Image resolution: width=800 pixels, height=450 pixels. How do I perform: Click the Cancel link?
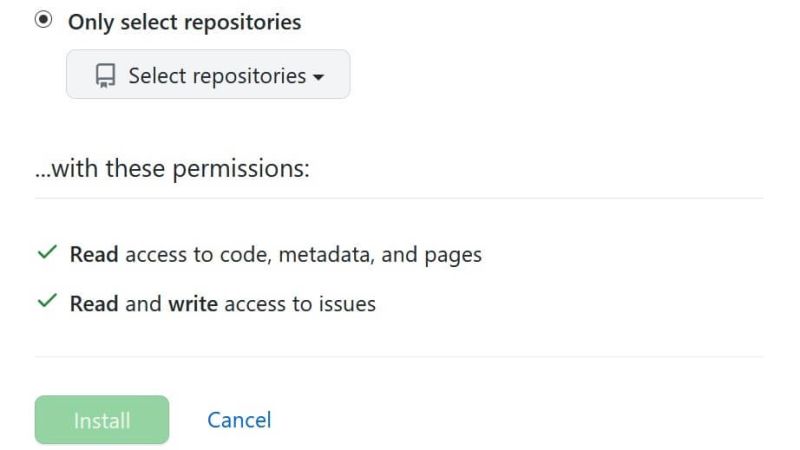tap(239, 420)
